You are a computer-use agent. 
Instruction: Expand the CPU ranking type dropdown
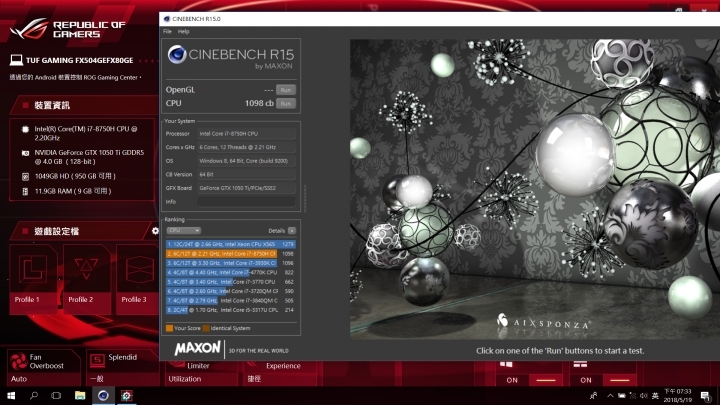point(184,231)
